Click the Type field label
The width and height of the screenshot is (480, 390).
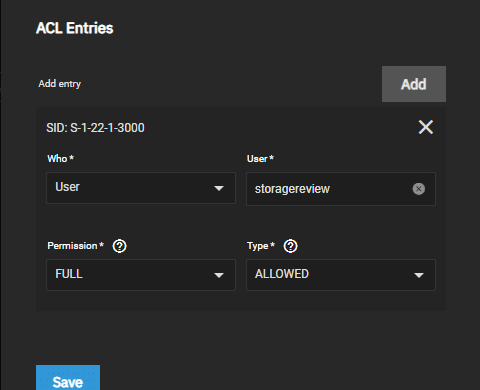[x=261, y=246]
